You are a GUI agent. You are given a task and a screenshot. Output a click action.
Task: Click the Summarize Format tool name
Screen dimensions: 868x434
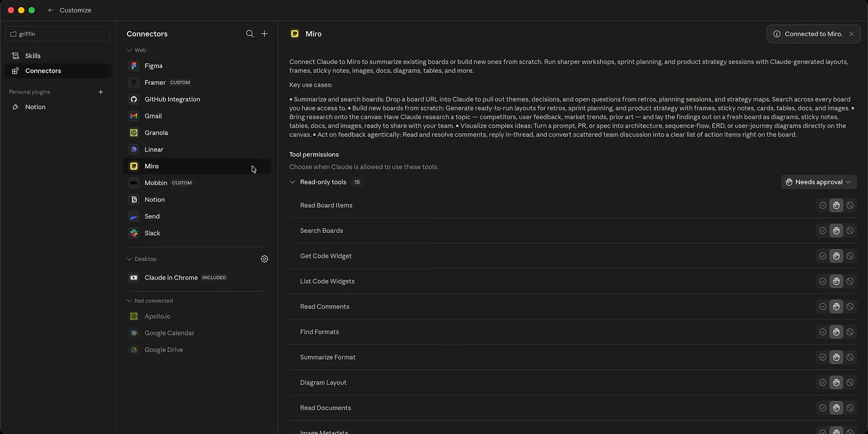[328, 357]
